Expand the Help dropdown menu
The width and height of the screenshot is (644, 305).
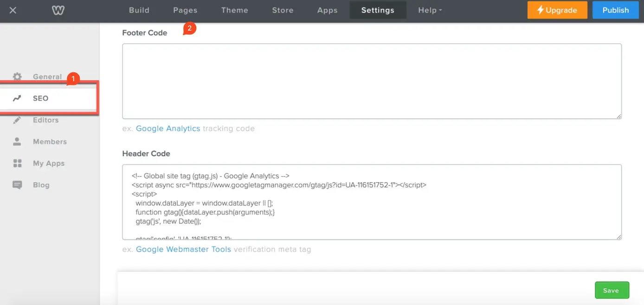point(430,10)
